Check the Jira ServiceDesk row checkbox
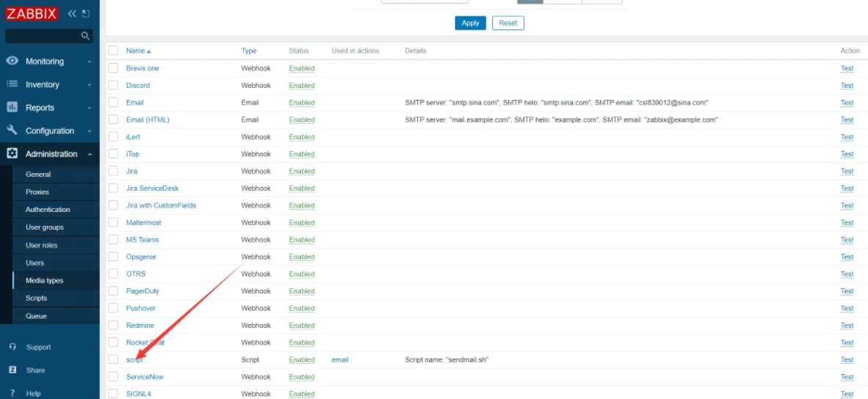868x399 pixels. tap(114, 188)
